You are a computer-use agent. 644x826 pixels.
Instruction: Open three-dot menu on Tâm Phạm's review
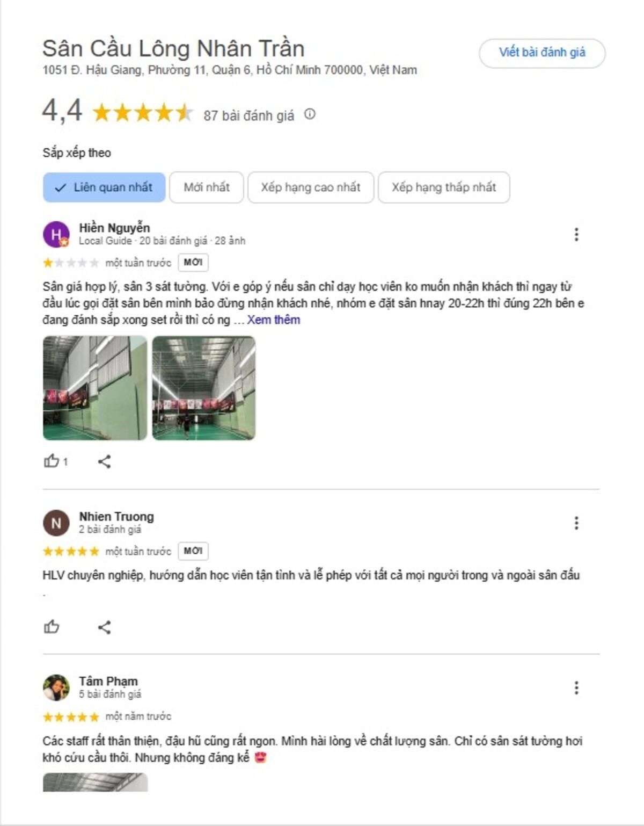click(x=576, y=687)
